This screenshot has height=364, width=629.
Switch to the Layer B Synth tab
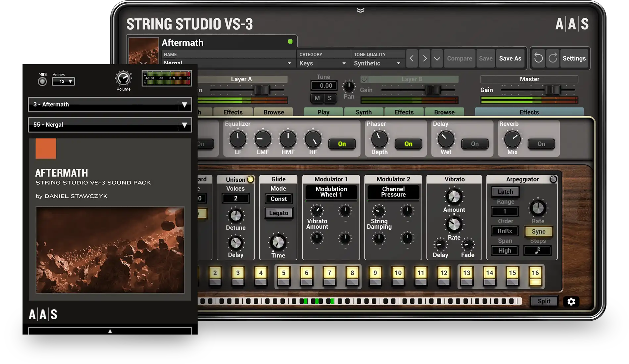tap(363, 112)
